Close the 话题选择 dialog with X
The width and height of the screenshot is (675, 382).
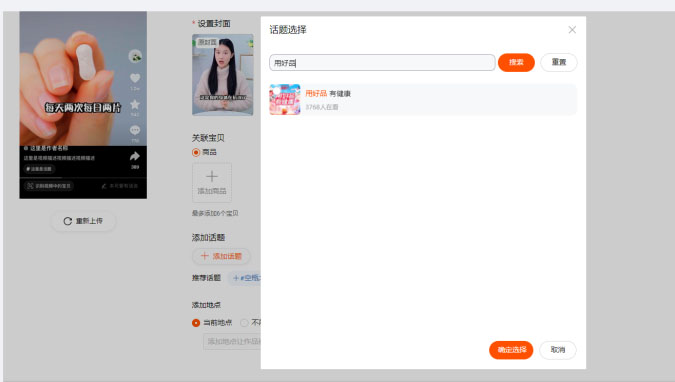[572, 30]
